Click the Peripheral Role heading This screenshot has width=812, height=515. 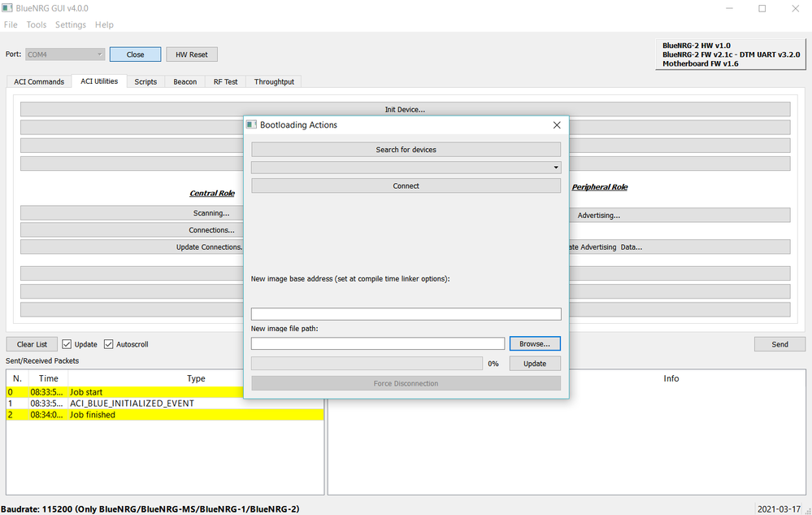click(x=600, y=187)
